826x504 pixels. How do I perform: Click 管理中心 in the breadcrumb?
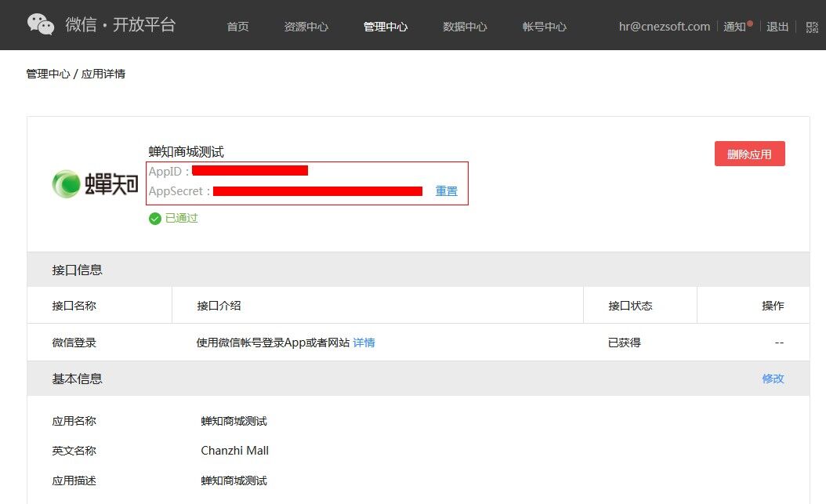click(48, 74)
